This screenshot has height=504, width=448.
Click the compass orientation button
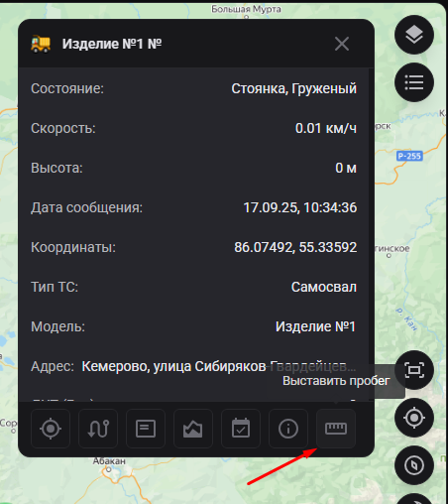pos(414,465)
